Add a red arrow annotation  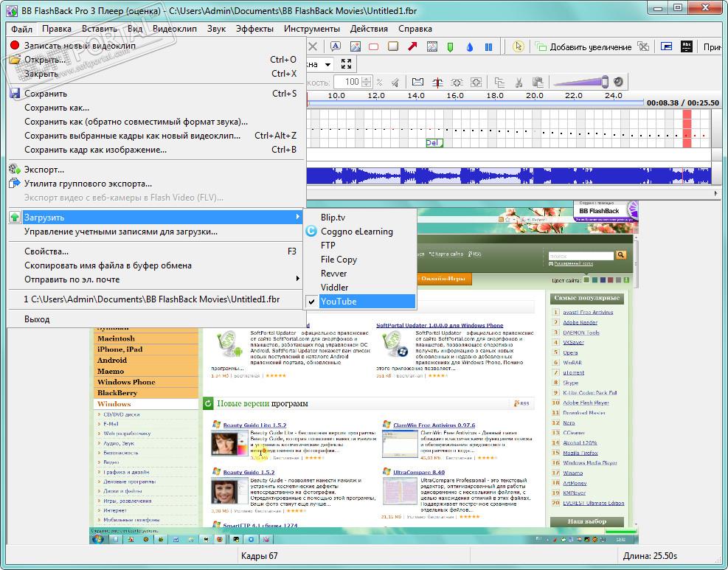pyautogui.click(x=412, y=46)
